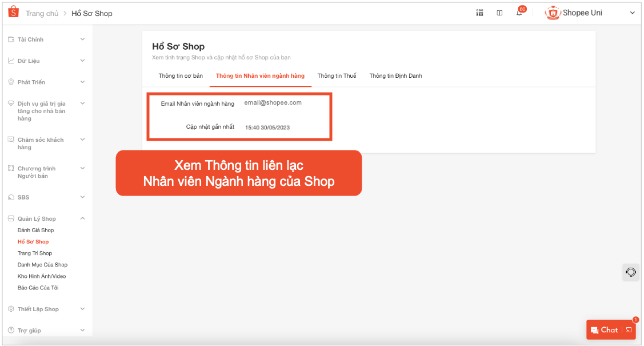The image size is (644, 346).
Task: Click the Shopee Uni profile avatar
Action: pyautogui.click(x=553, y=12)
